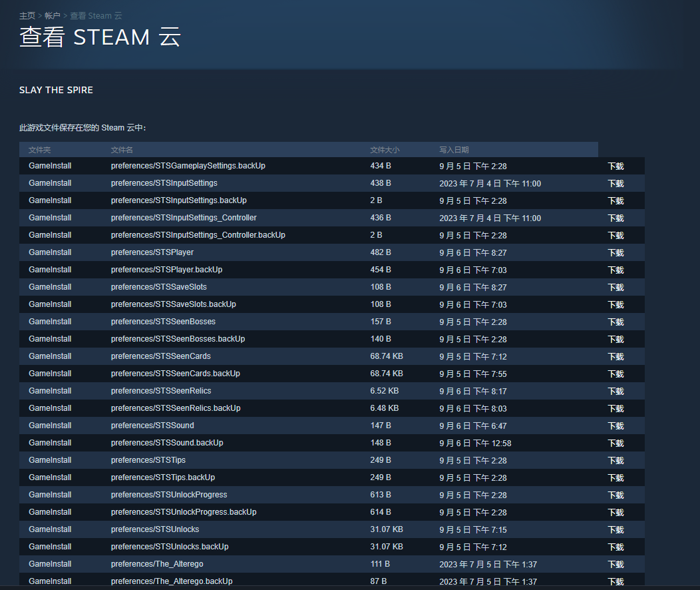Download STSSaveSlots.backUp file

(x=615, y=305)
